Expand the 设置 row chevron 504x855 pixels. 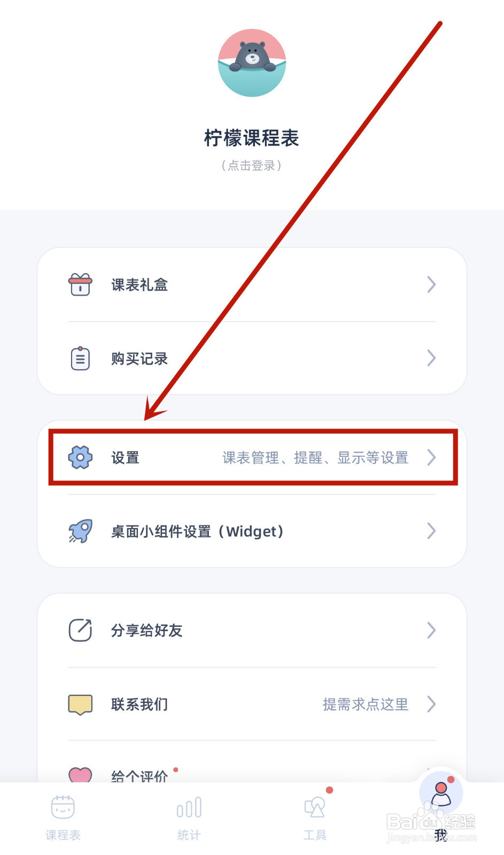pos(431,457)
